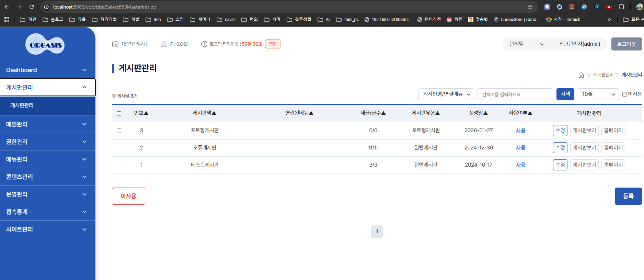The height and width of the screenshot is (280, 644).
Task: Open browser extensions puzzle icon
Action: point(621,7)
